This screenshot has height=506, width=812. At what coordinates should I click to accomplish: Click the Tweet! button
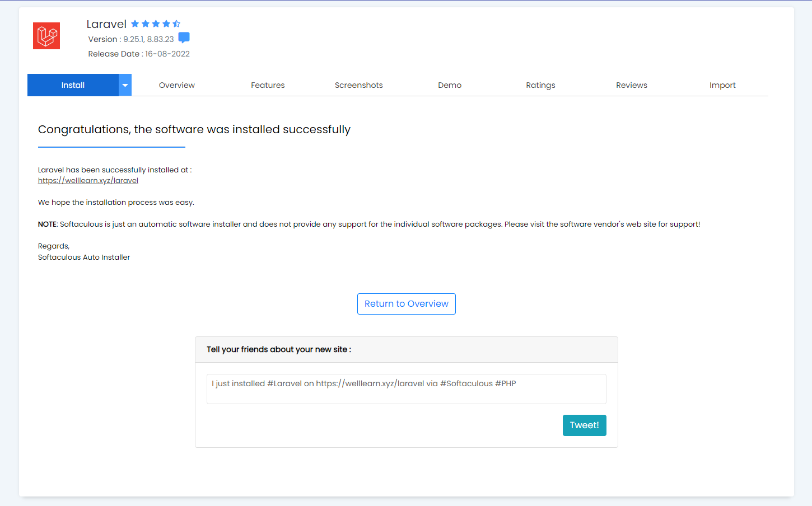[584, 425]
